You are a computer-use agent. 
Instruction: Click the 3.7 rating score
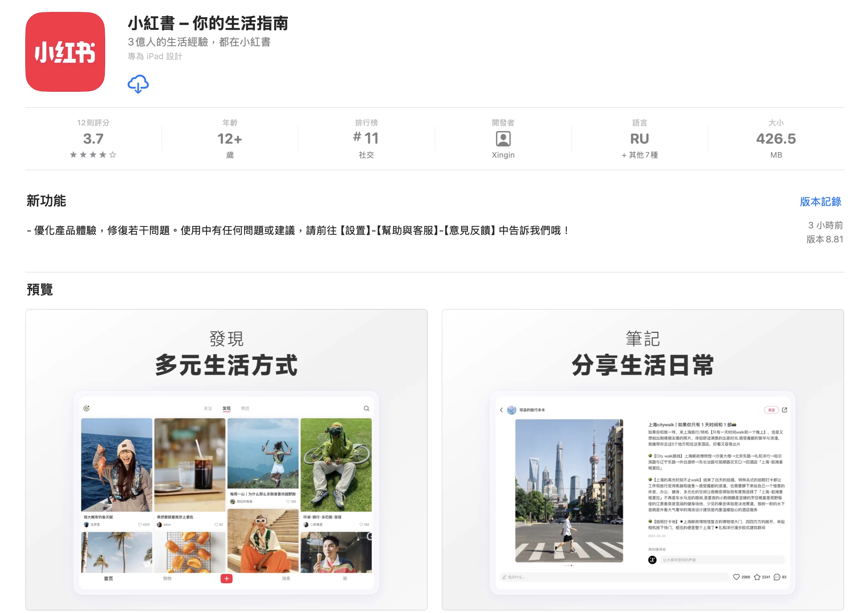93,139
